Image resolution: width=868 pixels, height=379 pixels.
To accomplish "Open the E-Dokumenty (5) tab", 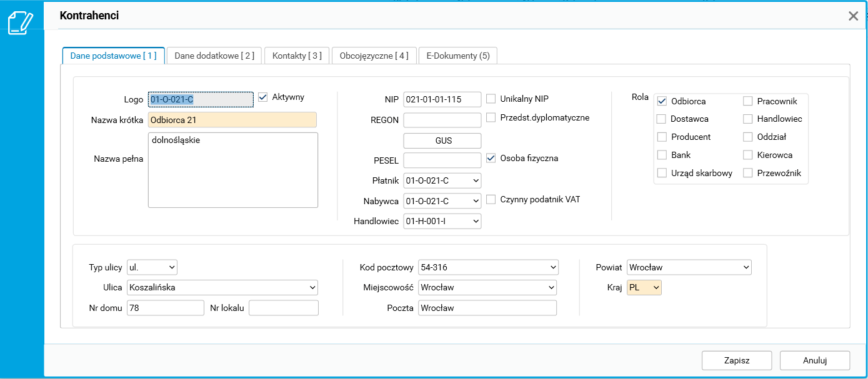I will [x=458, y=56].
